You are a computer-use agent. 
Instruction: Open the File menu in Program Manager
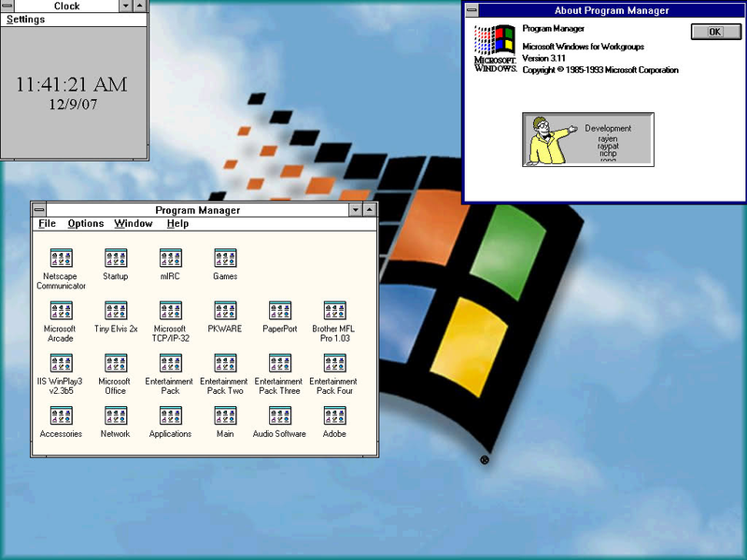pos(48,224)
